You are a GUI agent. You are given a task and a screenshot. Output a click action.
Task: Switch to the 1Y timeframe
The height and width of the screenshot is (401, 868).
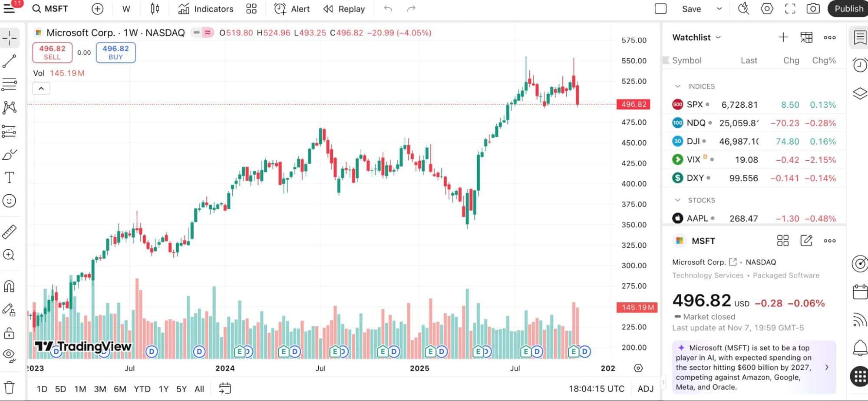point(163,389)
